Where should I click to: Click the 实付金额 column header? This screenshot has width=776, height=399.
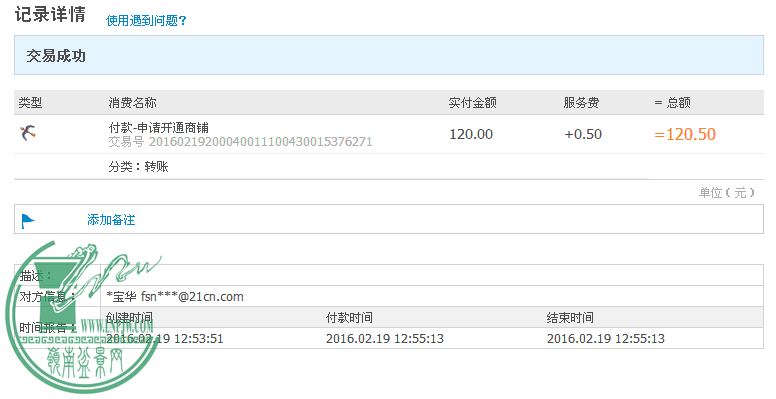coord(472,103)
